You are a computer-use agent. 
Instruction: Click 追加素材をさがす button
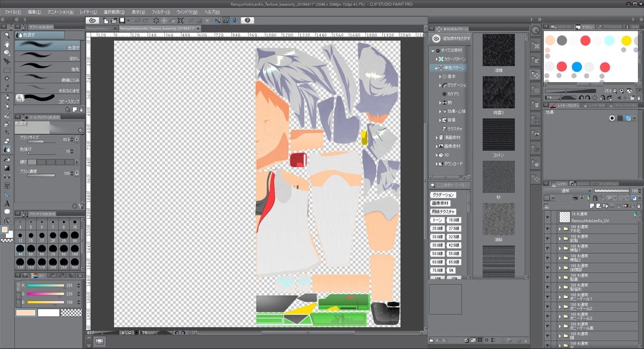[x=451, y=39]
